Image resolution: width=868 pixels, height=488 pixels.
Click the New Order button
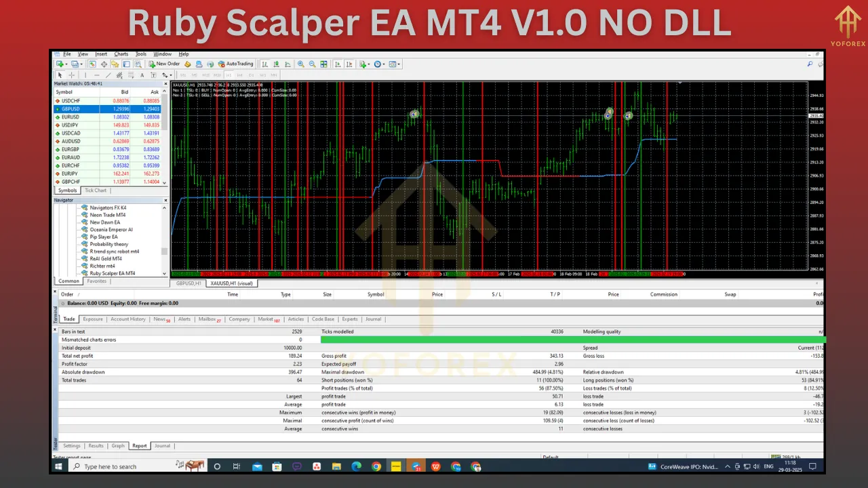[164, 64]
